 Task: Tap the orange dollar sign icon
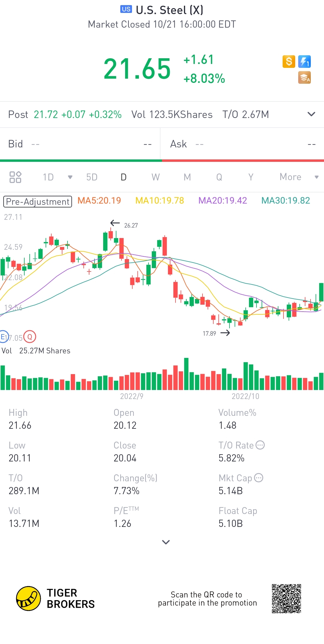click(289, 62)
